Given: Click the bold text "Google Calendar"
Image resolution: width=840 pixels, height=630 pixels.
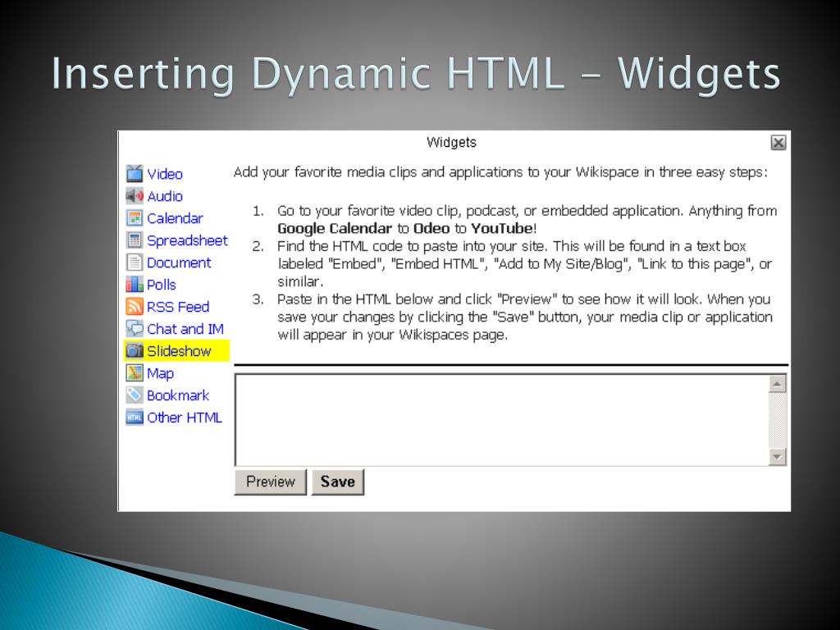Looking at the screenshot, I should pyautogui.click(x=335, y=229).
